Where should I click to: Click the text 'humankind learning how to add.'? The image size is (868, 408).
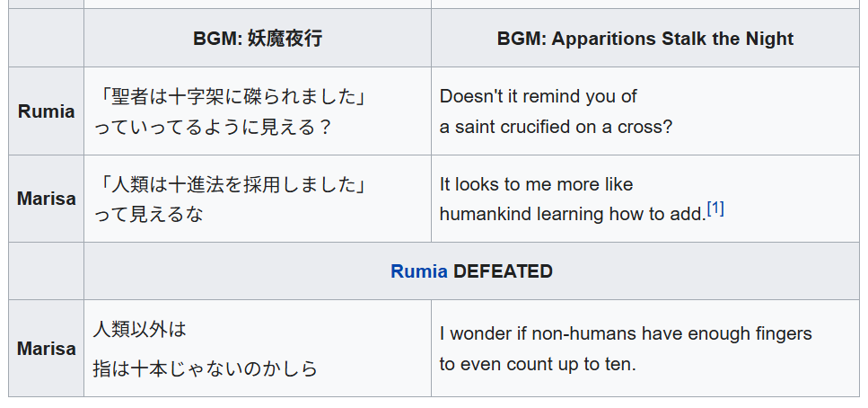573,214
